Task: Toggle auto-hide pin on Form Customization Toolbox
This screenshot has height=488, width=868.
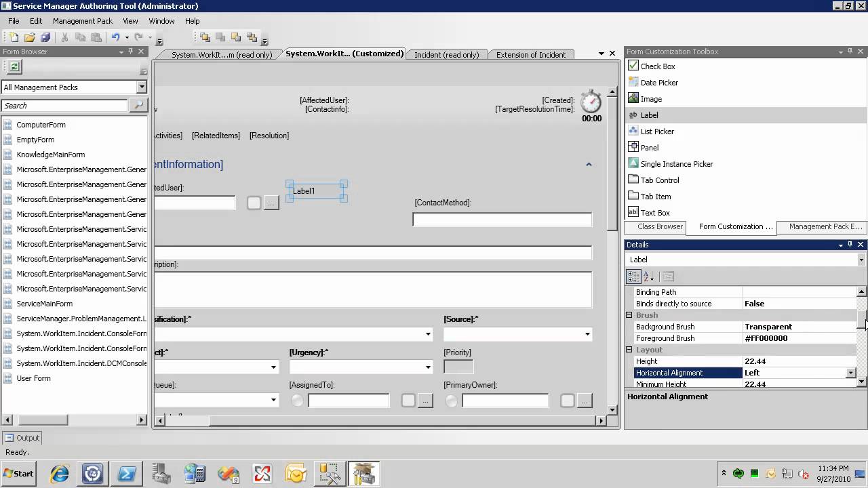Action: [850, 52]
